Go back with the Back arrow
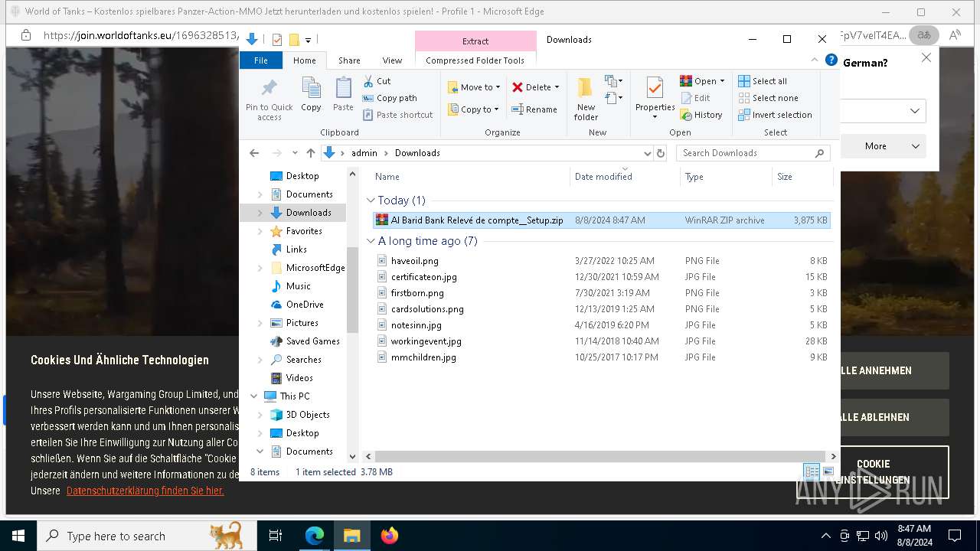The width and height of the screenshot is (980, 551). [x=254, y=153]
